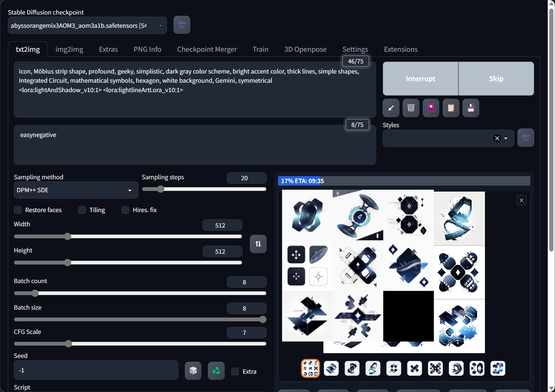555x392 pixels.
Task: Apply selected styles using the clipboard icon
Action: [451, 108]
